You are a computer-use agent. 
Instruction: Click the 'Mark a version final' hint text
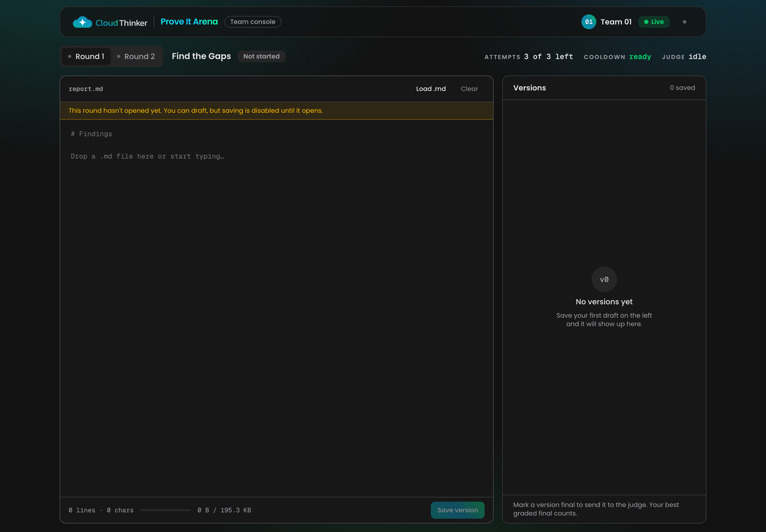596,509
